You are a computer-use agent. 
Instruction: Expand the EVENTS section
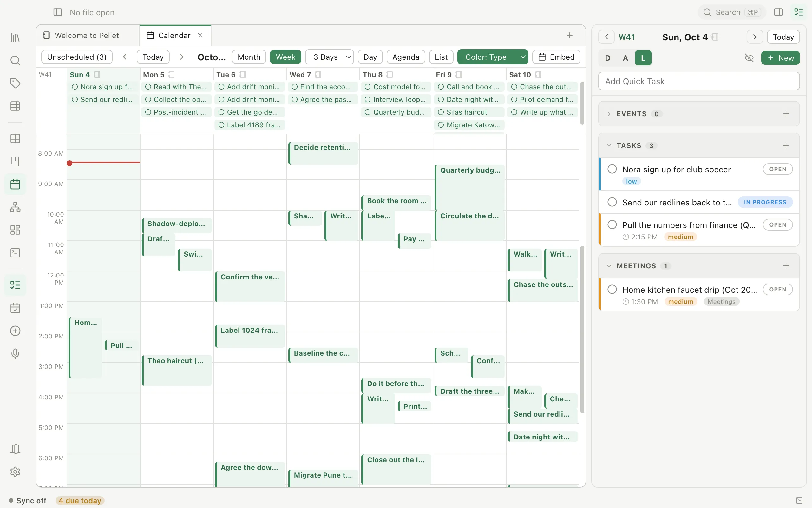click(x=609, y=114)
